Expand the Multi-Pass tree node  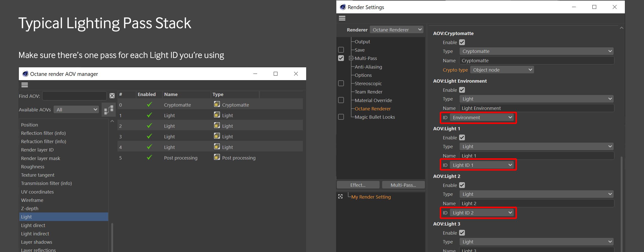coord(351,58)
